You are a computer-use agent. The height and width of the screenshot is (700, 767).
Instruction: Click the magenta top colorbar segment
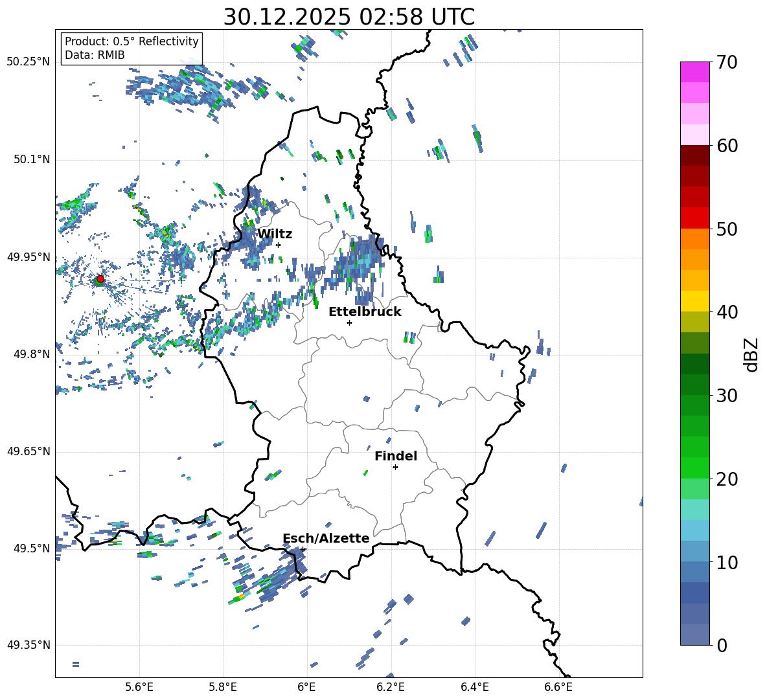694,72
